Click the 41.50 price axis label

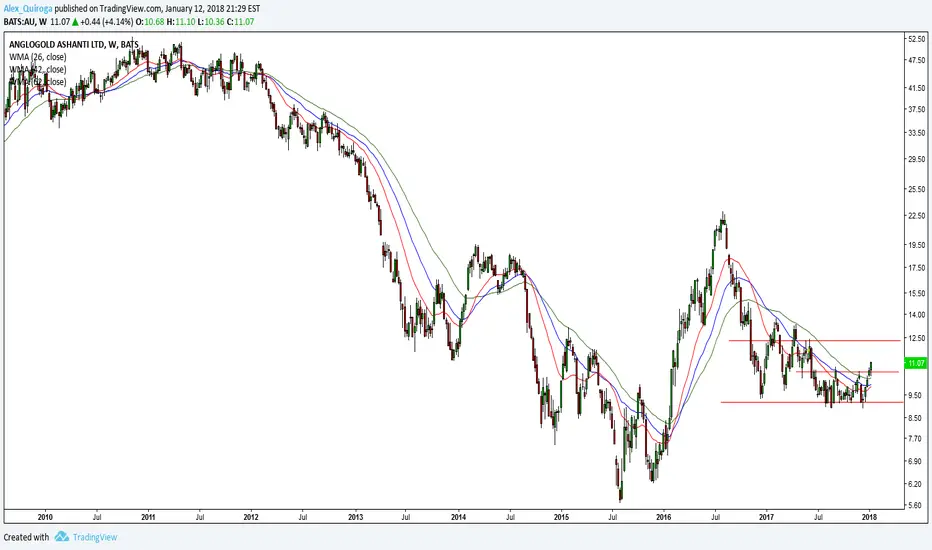tap(916, 87)
